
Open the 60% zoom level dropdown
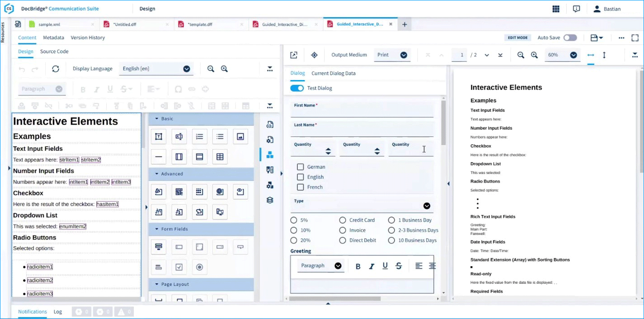tap(563, 55)
